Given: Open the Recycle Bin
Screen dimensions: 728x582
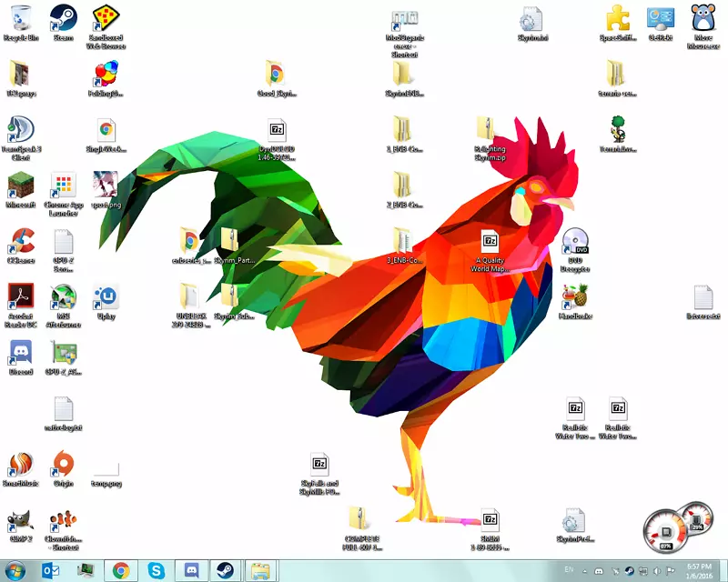Looking at the screenshot, I should [20, 18].
